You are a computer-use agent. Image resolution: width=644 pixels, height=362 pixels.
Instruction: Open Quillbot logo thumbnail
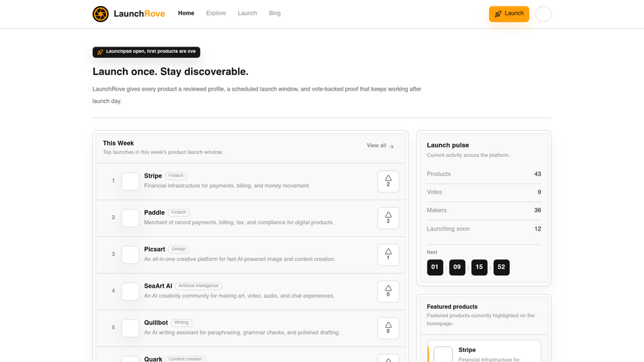tap(130, 328)
